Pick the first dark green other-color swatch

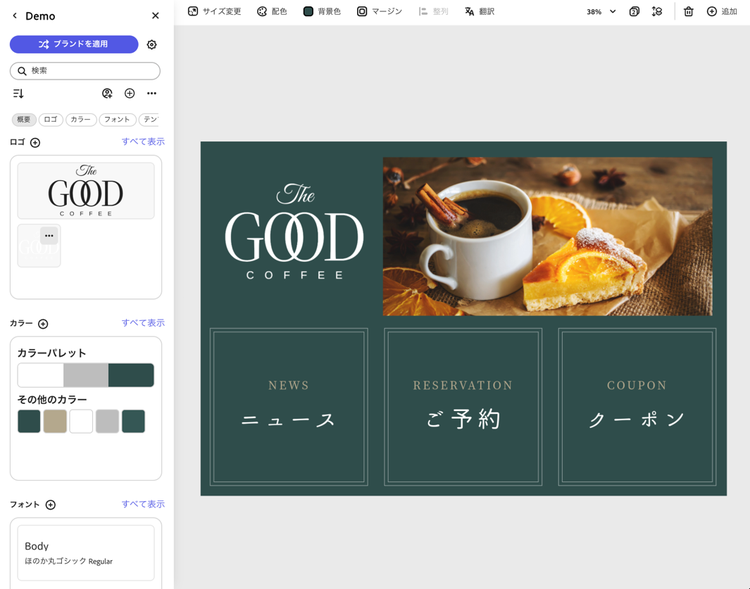pyautogui.click(x=29, y=422)
